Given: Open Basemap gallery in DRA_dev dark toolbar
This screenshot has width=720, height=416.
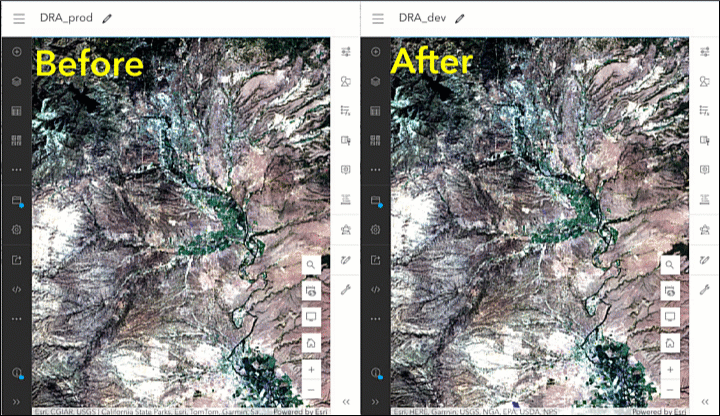Looking at the screenshot, I should [x=376, y=140].
